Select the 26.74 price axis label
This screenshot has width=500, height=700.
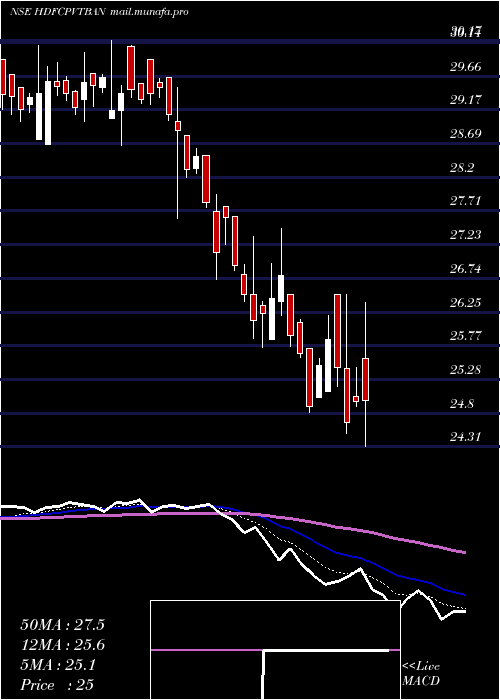pyautogui.click(x=466, y=269)
